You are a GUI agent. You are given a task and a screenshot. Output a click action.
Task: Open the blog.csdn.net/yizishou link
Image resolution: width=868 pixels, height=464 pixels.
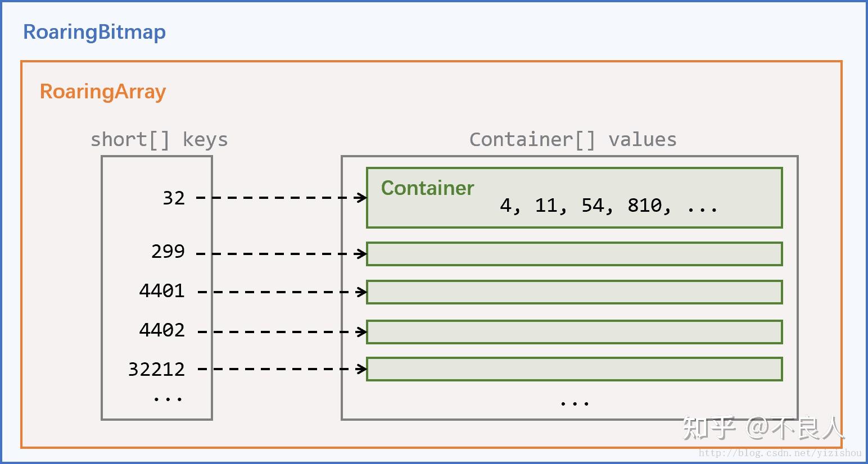tap(780, 453)
